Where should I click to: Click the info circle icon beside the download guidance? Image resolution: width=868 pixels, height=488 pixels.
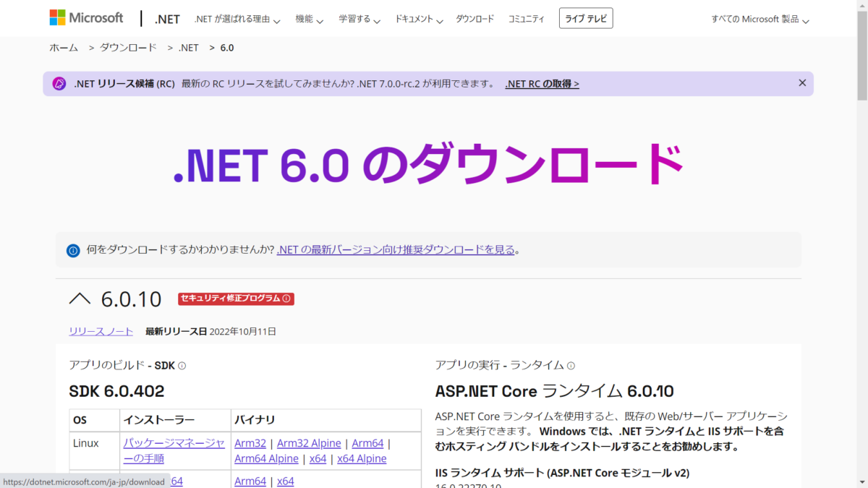(72, 249)
